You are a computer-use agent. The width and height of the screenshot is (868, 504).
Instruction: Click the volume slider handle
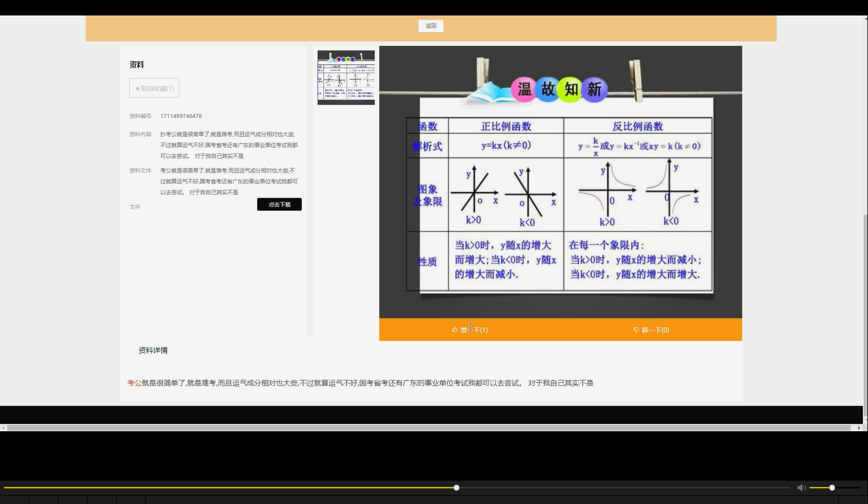831,487
